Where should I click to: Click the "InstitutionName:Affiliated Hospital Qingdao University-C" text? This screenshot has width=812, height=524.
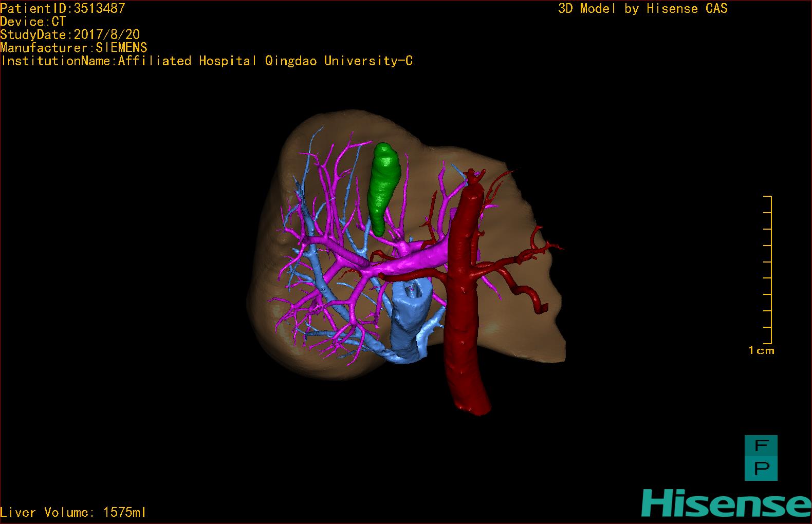click(x=207, y=61)
